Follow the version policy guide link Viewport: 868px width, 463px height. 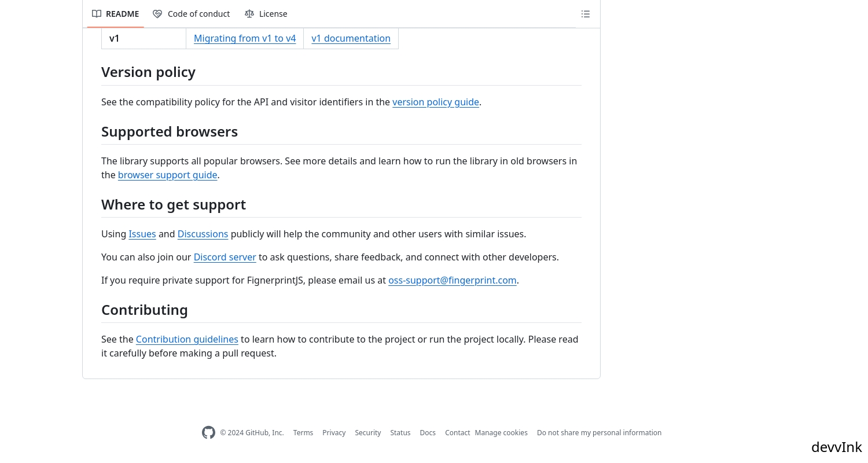(436, 102)
